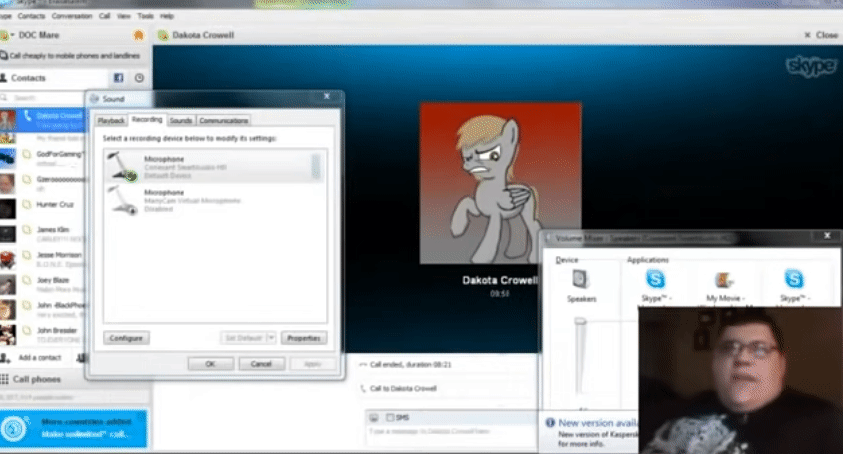Click the Set Default button

point(244,338)
